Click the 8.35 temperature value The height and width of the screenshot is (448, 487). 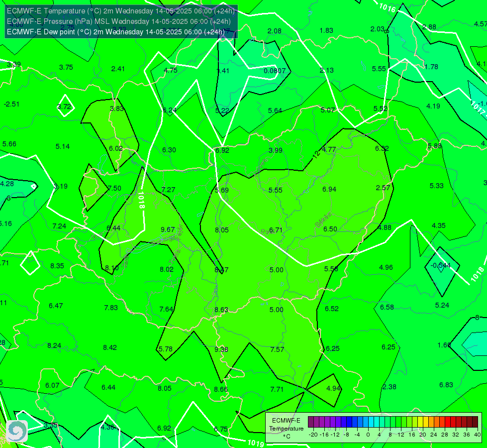pyautogui.click(x=57, y=266)
